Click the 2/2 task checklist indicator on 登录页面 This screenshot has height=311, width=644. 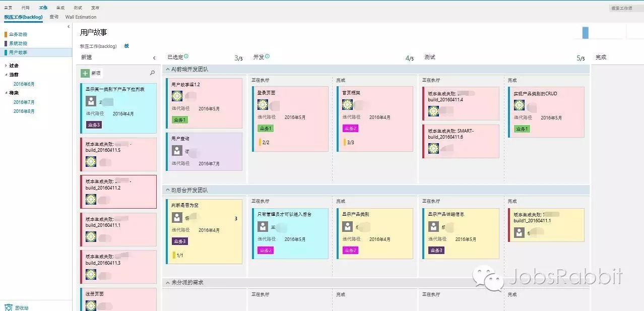[x=264, y=142]
